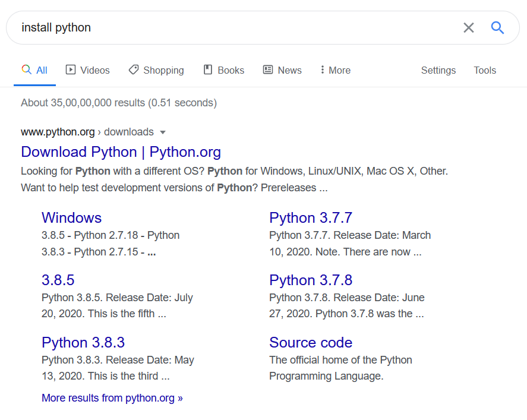
Task: Go to the News results tab
Action: 282,70
